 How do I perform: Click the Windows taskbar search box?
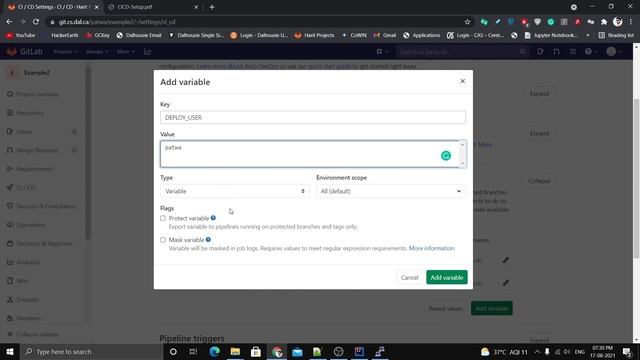click(x=92, y=351)
